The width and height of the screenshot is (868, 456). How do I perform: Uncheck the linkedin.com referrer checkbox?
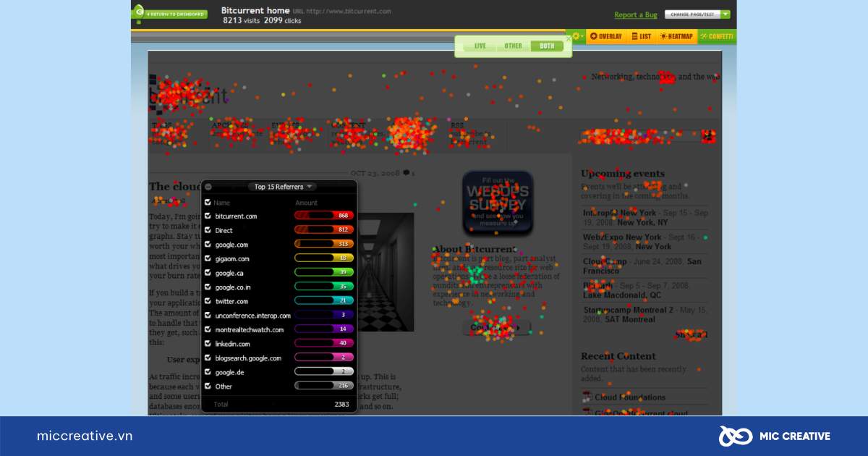(x=208, y=344)
